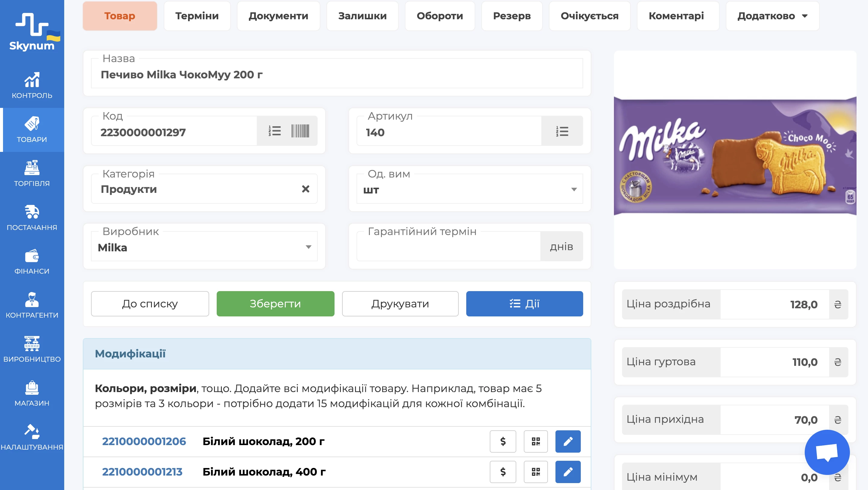Open modification code 2210000001206
The width and height of the screenshot is (868, 490).
(x=144, y=441)
